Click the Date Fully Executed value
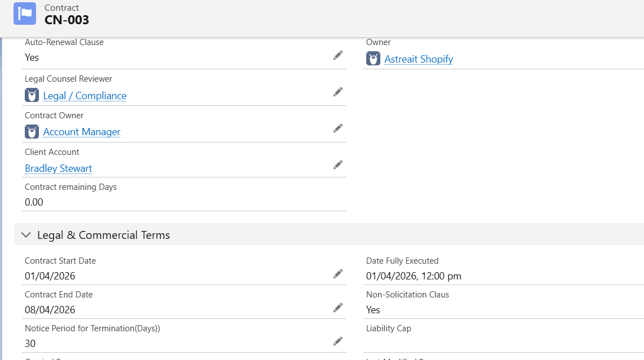The height and width of the screenshot is (360, 644). pyautogui.click(x=414, y=276)
